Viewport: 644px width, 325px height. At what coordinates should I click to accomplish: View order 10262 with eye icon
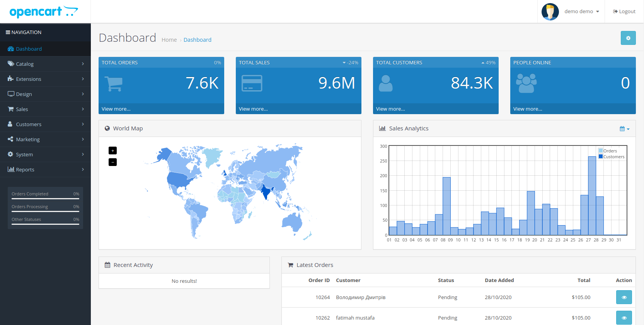(624, 318)
